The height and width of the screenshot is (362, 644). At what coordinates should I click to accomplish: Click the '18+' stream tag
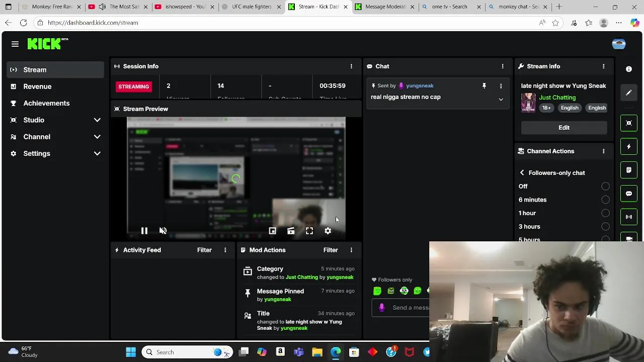pyautogui.click(x=546, y=108)
